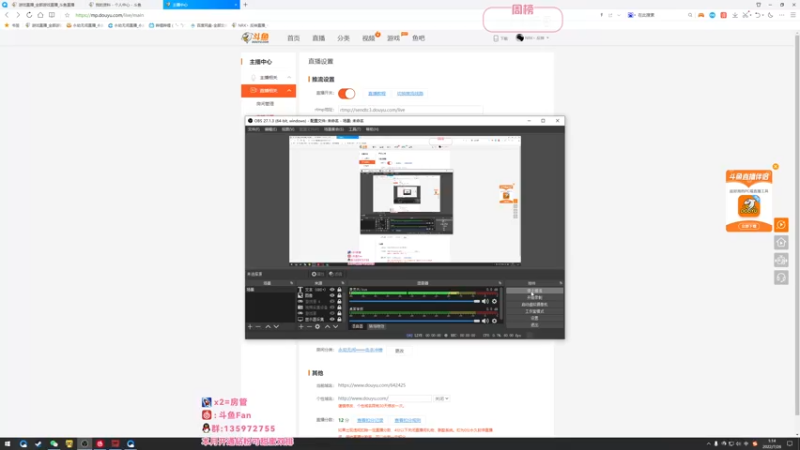
Task: Click the Douyu logo in site header
Action: tap(256, 38)
